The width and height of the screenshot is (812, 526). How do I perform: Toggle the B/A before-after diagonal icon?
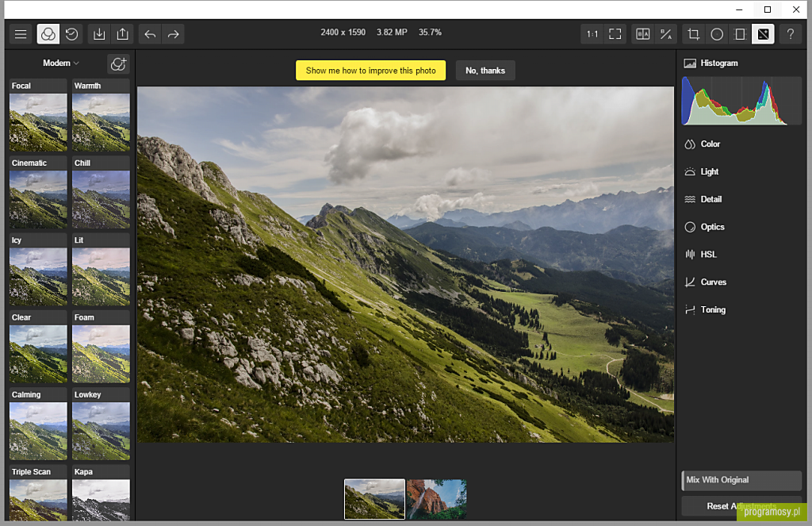tap(666, 34)
